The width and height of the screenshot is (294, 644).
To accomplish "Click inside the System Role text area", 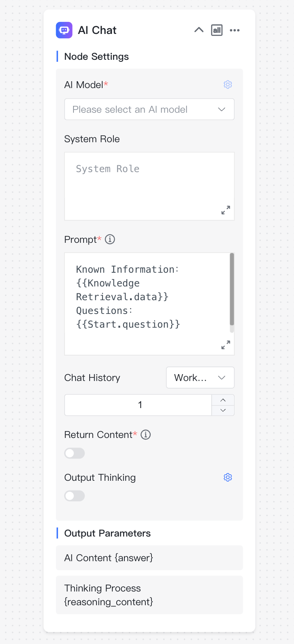I will tap(149, 186).
